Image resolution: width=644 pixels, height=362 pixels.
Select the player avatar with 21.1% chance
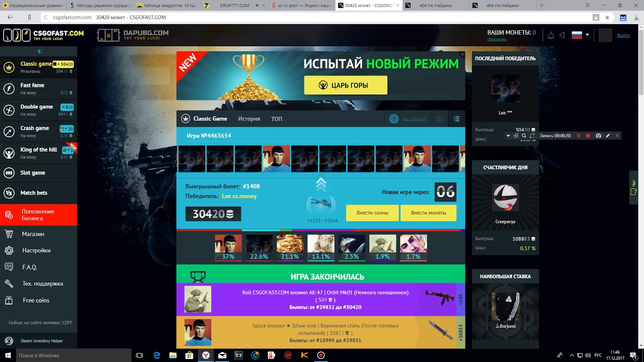[x=290, y=248]
